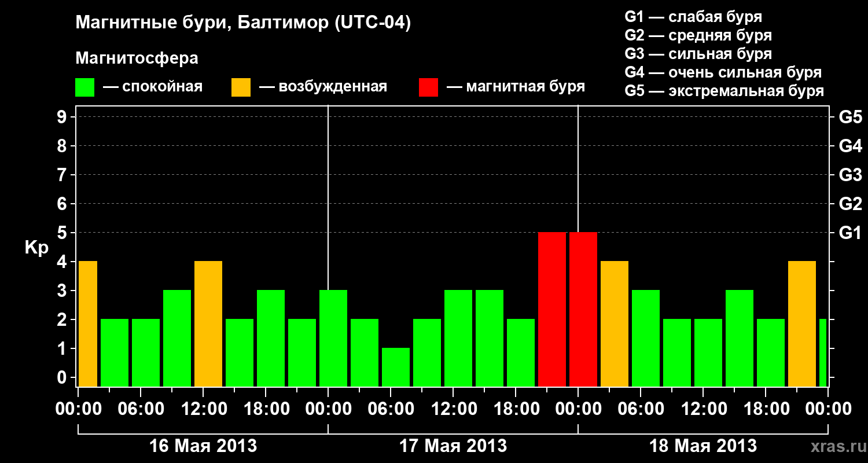This screenshot has width=868, height=463.
Task: Click the red 'магнитная буря' legend swatch
Action: tap(429, 87)
